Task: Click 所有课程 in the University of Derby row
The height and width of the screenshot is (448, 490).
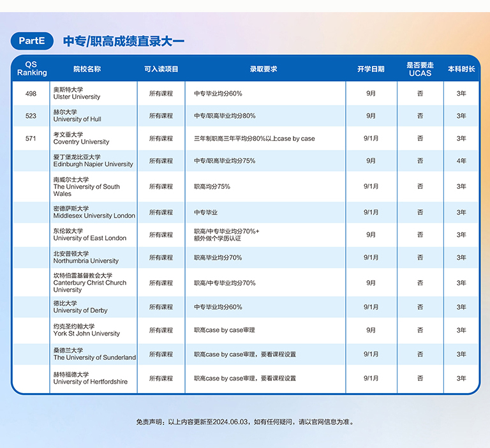Action: [161, 307]
